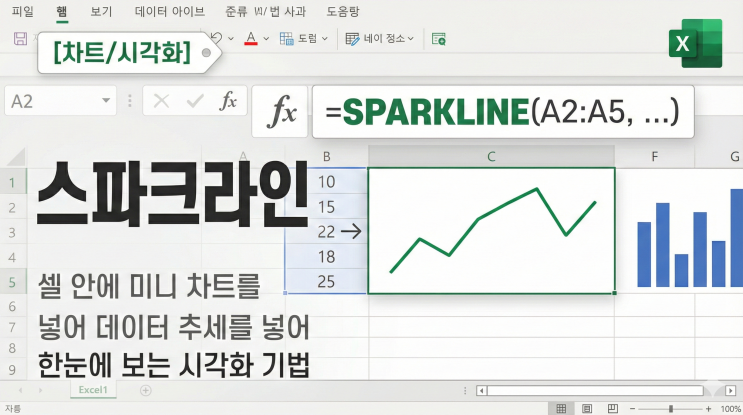Click the green sheet search toolbar icon
The width and height of the screenshot is (743, 415).
coord(439,39)
